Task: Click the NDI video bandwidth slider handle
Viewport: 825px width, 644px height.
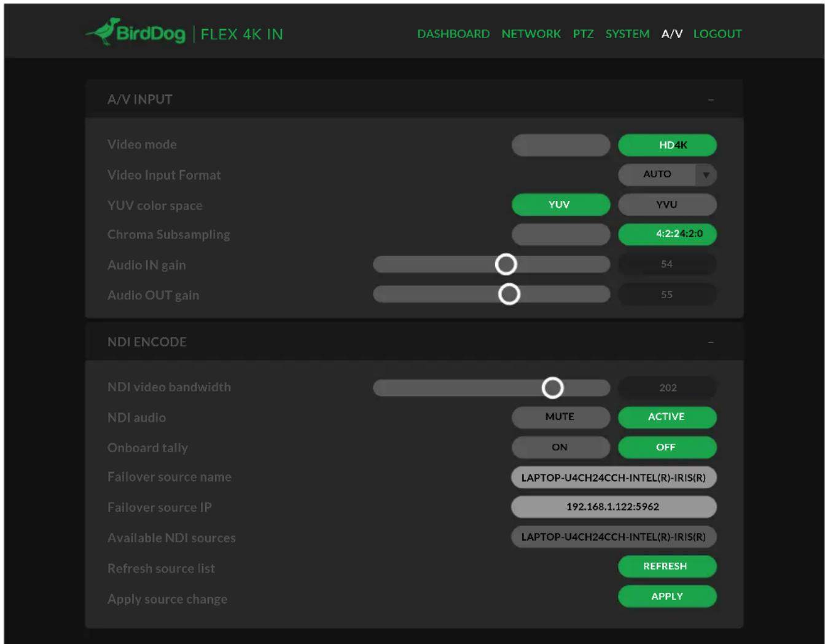Action: [553, 388]
